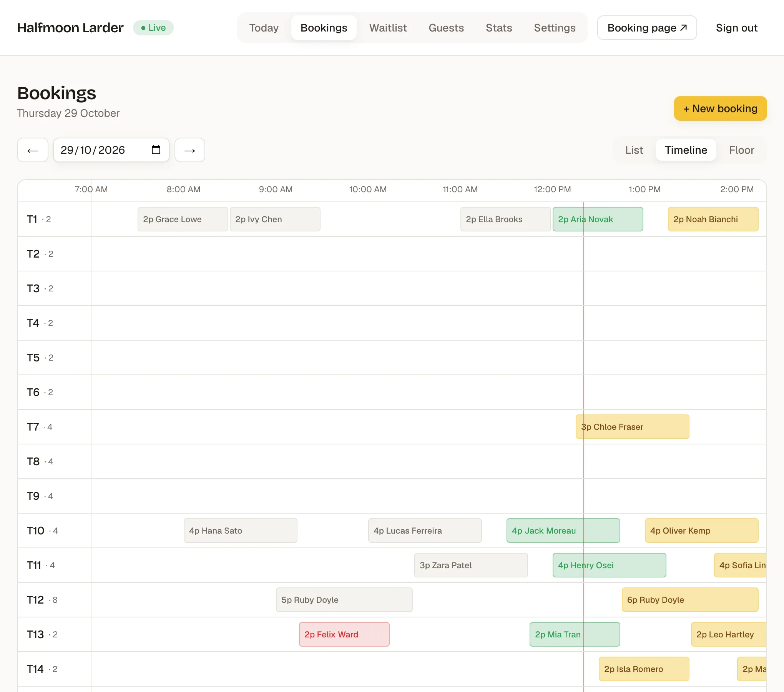Open Aria Novak's seated booking
Screen dimensions: 784x692
point(598,219)
